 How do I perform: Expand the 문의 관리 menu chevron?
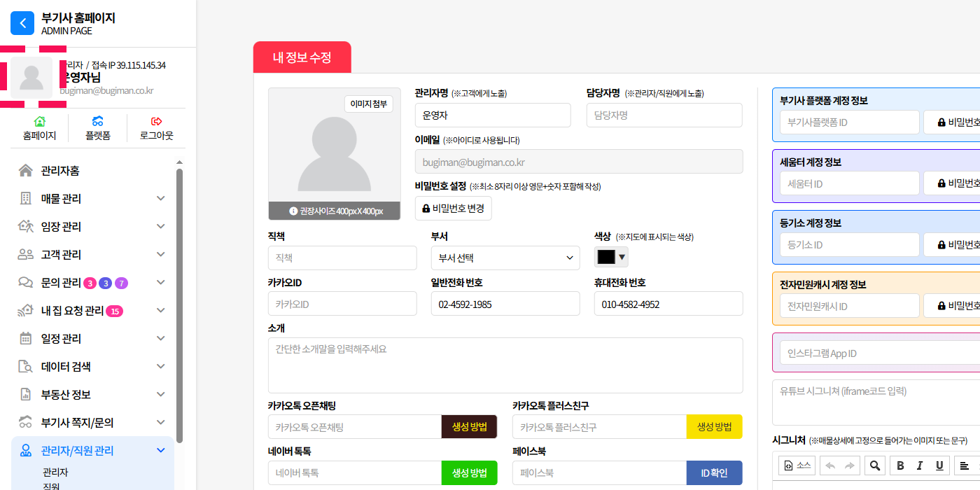[160, 283]
